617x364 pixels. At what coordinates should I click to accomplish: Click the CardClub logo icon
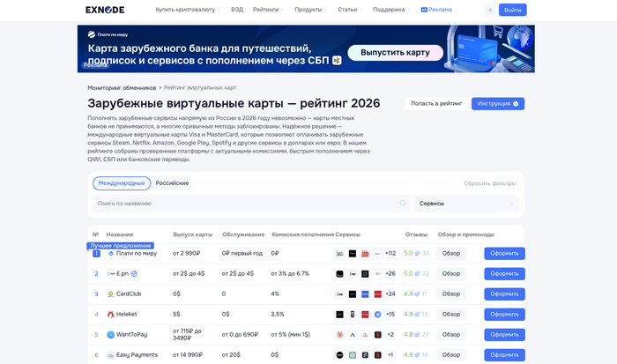coord(110,293)
